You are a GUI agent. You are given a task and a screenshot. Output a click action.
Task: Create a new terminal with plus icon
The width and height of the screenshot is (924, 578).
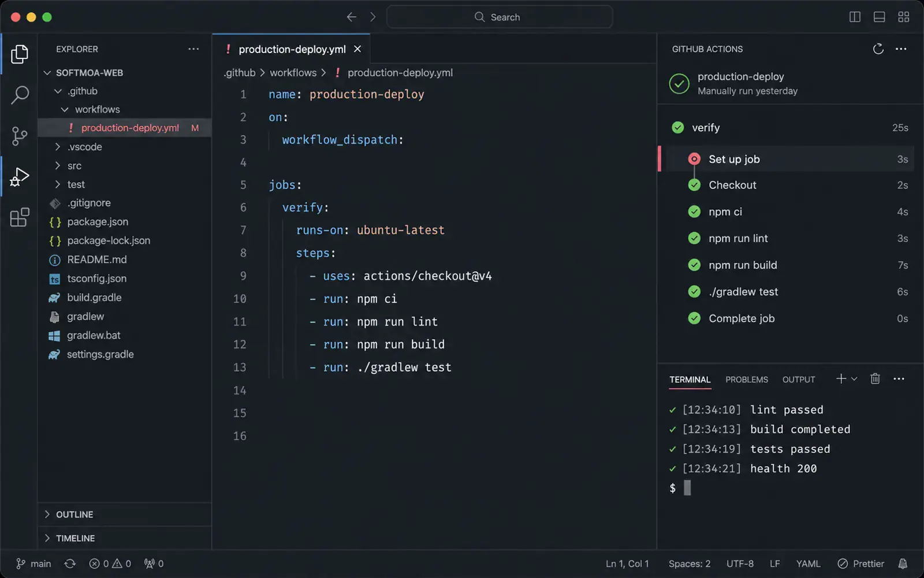tap(841, 379)
